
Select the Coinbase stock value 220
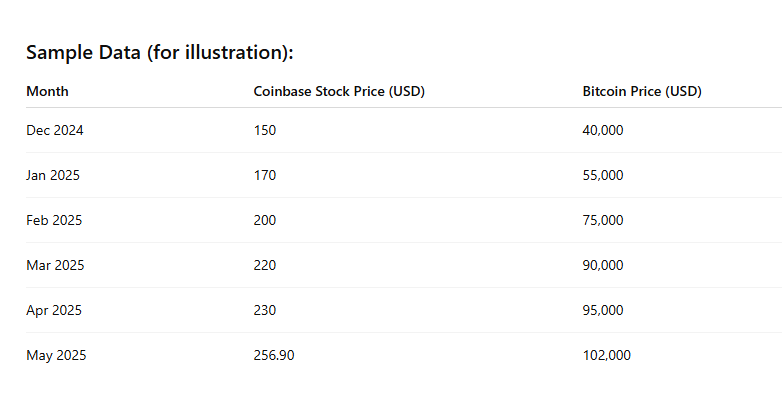coord(265,265)
